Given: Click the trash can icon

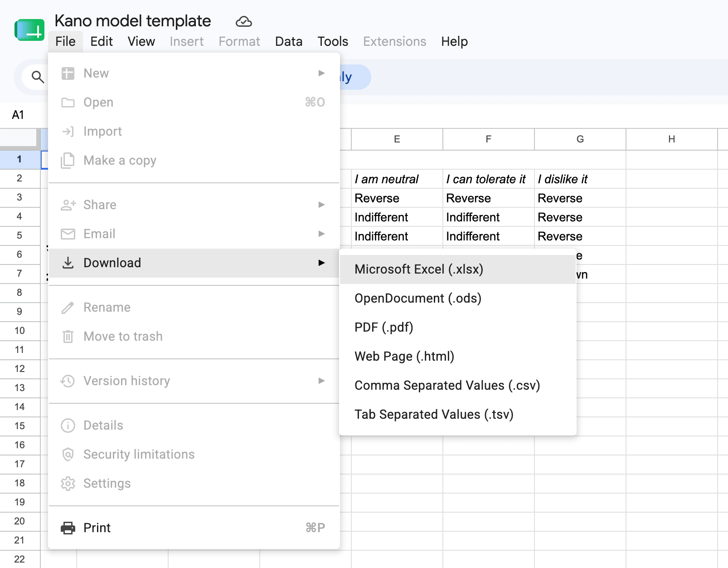Looking at the screenshot, I should [x=68, y=337].
